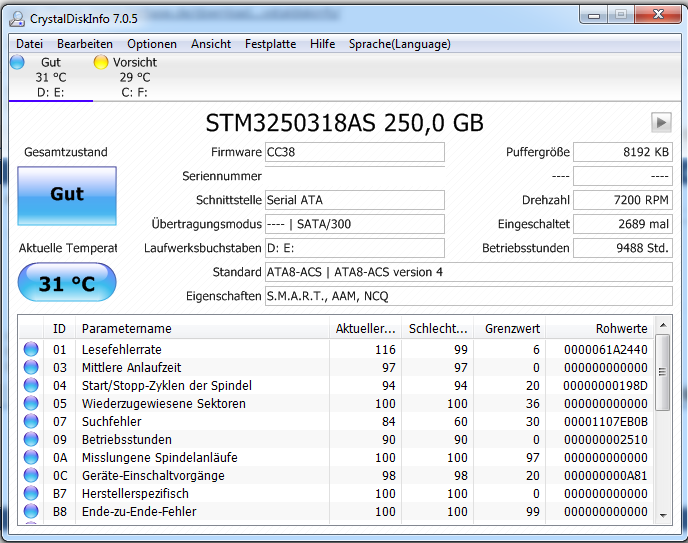This screenshot has height=543, width=688.
Task: Select the Wiederzugewiesene Sektoren row name
Action: (x=164, y=404)
